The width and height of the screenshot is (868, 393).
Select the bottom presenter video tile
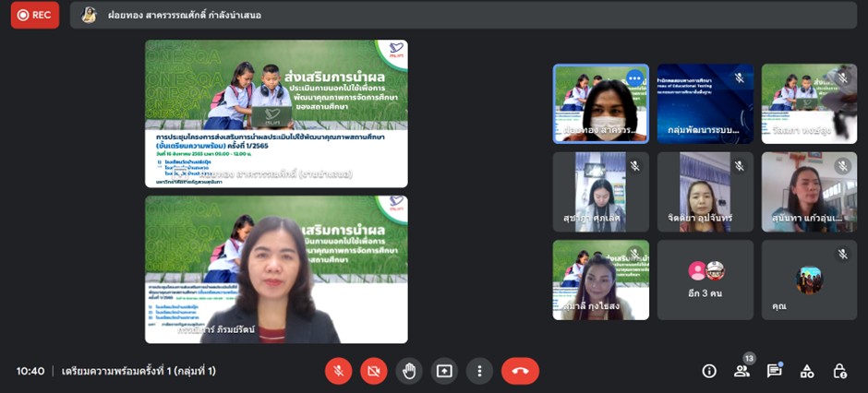pyautogui.click(x=276, y=269)
